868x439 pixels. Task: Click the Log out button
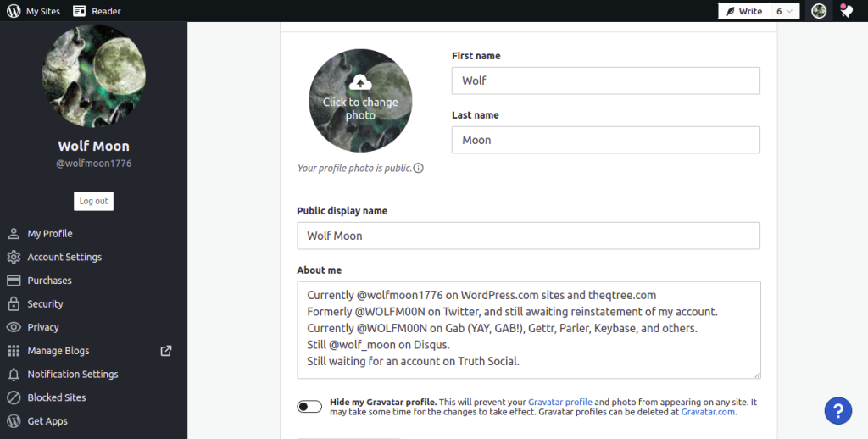(93, 201)
